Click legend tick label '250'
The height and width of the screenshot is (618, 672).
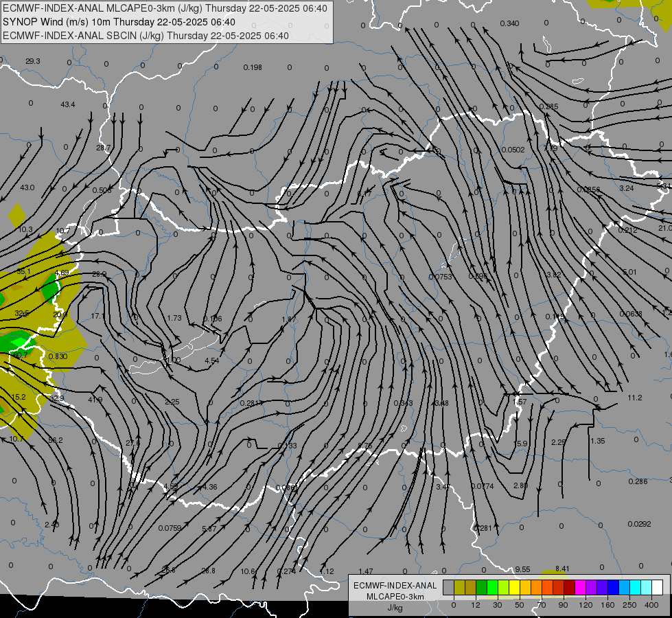[629, 605]
